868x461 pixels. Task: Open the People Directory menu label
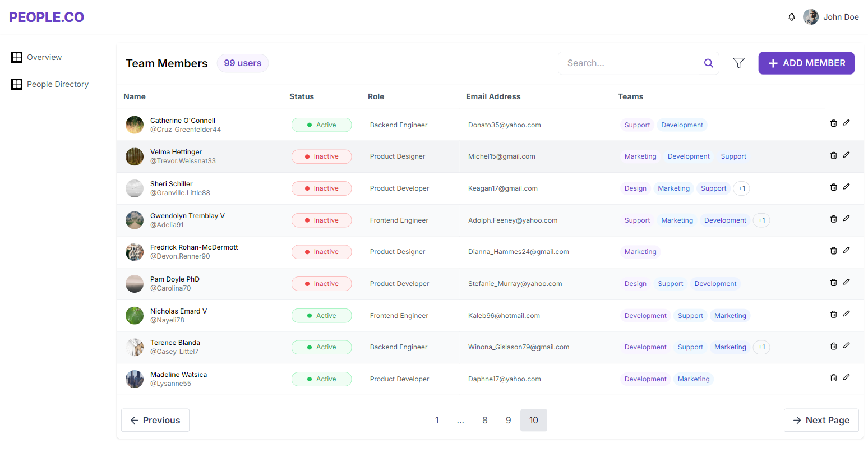coord(58,84)
